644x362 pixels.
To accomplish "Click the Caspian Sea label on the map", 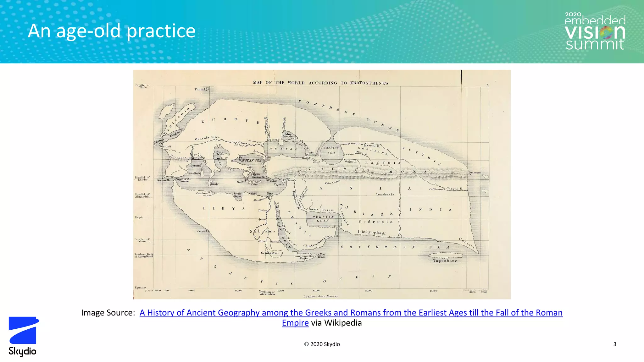I will click(331, 150).
